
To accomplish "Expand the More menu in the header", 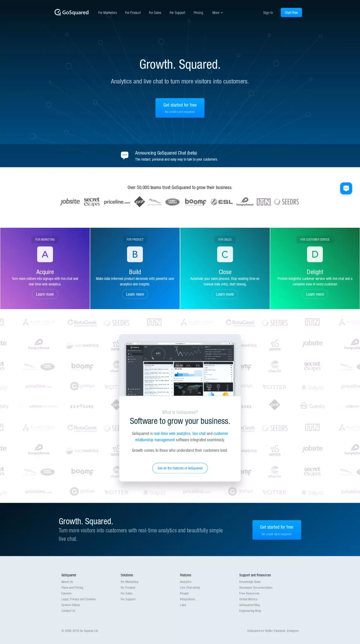I will tap(218, 13).
